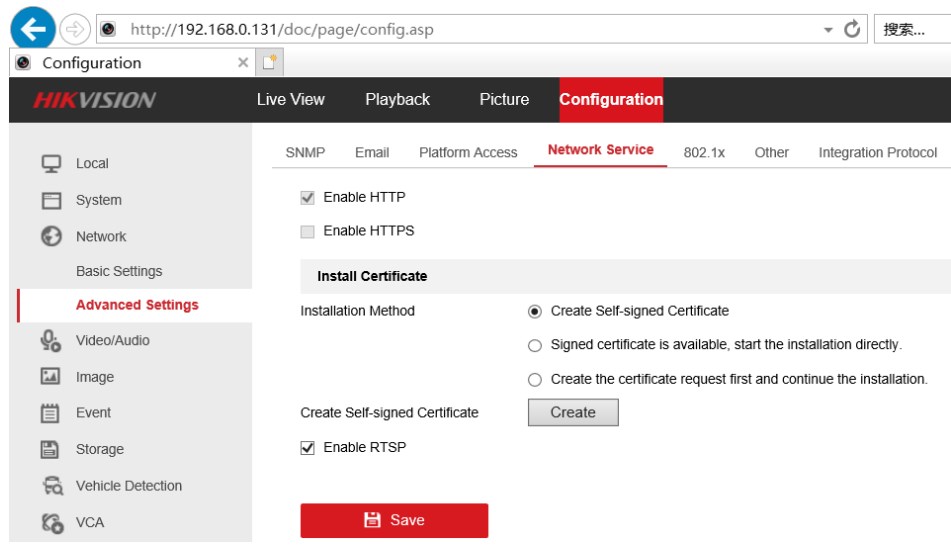Click the Storage disk icon in sidebar
Image resolution: width=951 pixels, height=554 pixels.
[x=51, y=450]
